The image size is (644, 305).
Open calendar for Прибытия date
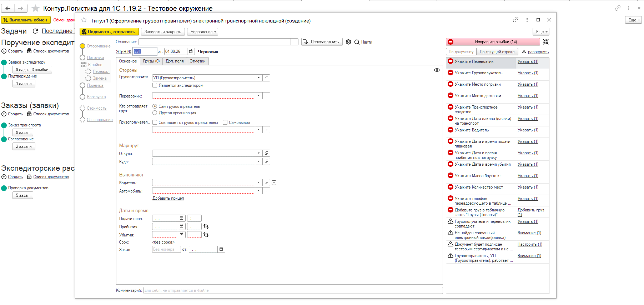click(181, 226)
